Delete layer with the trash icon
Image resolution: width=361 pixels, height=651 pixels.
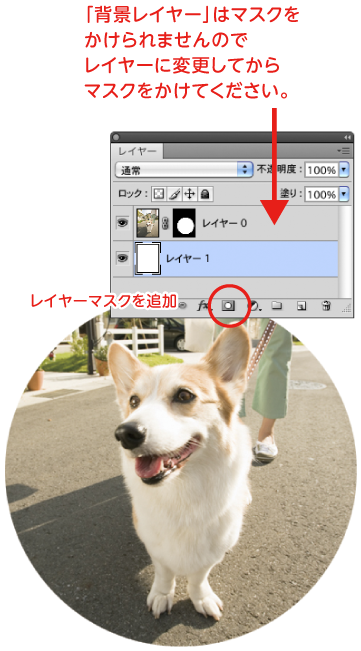tap(326, 306)
